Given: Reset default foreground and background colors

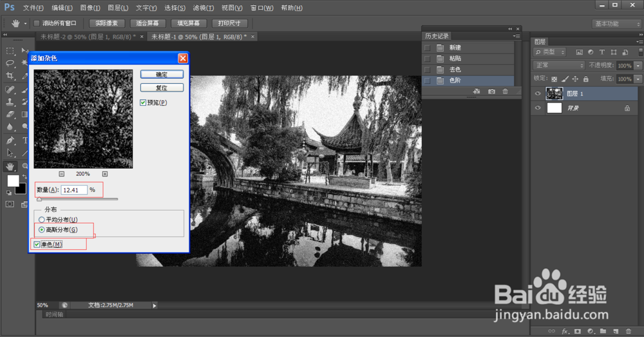Looking at the screenshot, I should pyautogui.click(x=9, y=192).
